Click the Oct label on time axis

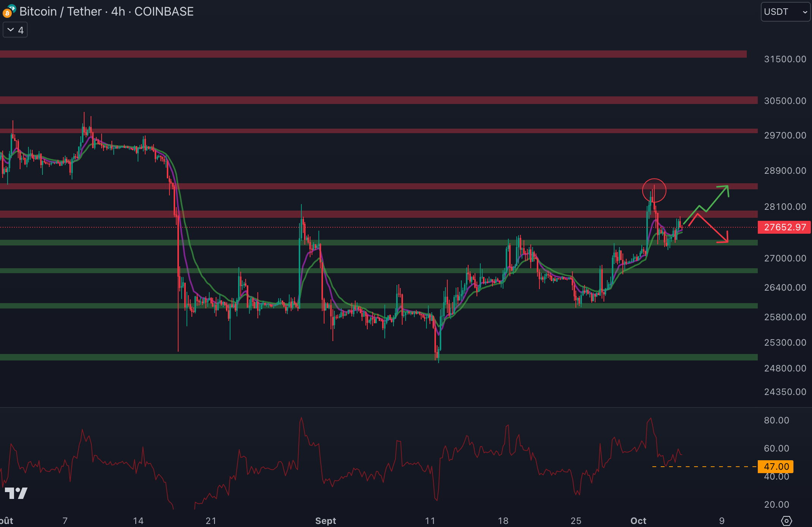click(638, 521)
